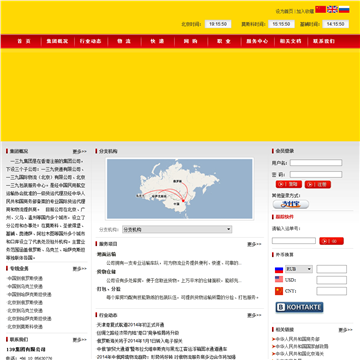Open the 中国到乌克兰快递 link

[x=25, y=286]
